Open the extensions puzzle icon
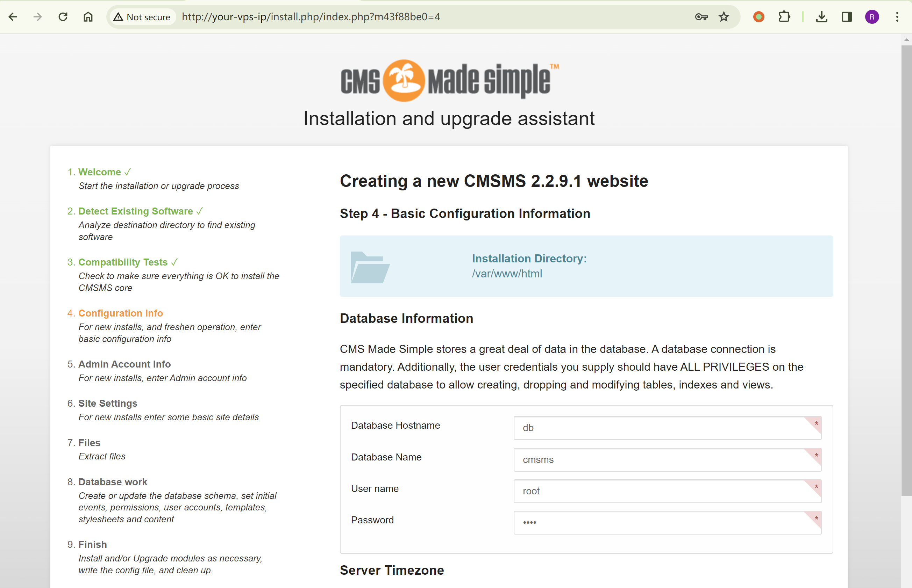 coord(784,17)
